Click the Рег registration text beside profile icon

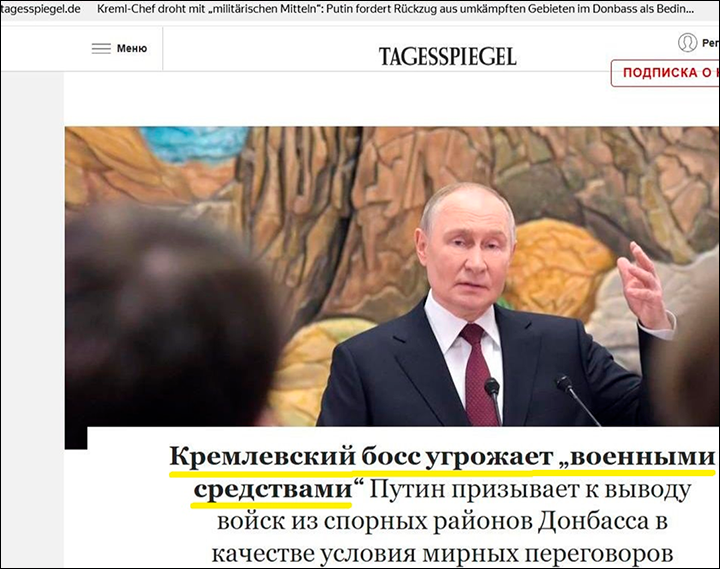coord(711,43)
